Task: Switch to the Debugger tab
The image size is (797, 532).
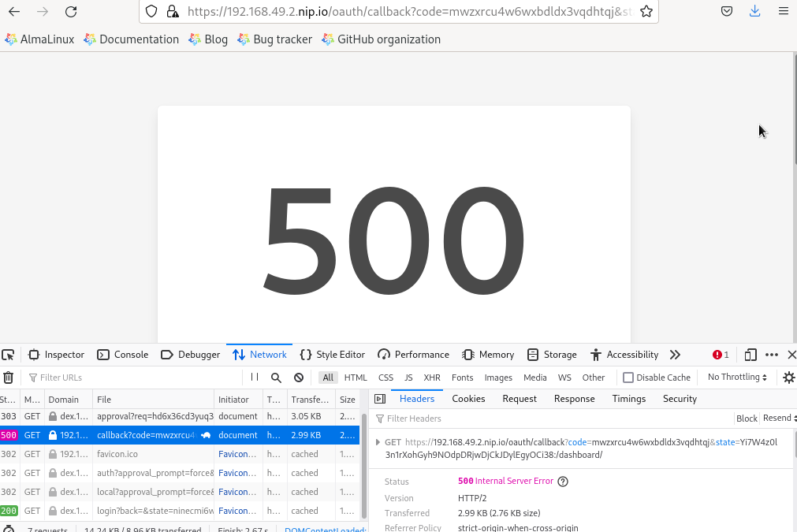Action: (191, 355)
